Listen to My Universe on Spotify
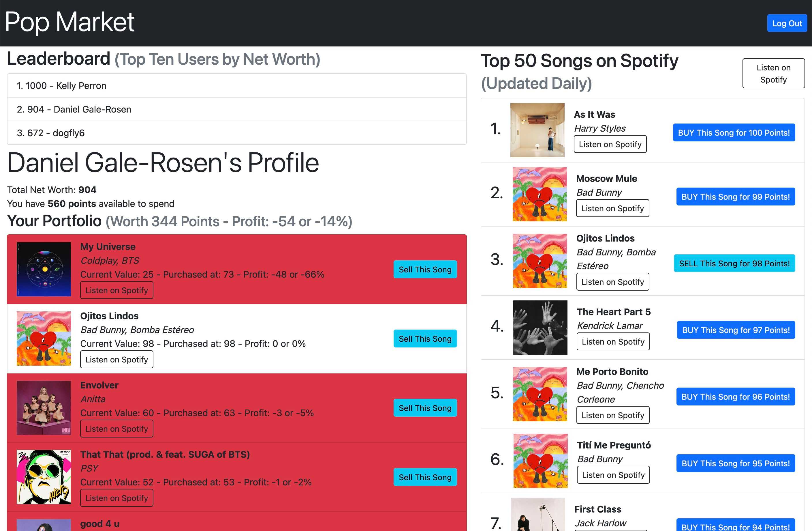Viewport: 812px width, 531px height. pos(116,290)
